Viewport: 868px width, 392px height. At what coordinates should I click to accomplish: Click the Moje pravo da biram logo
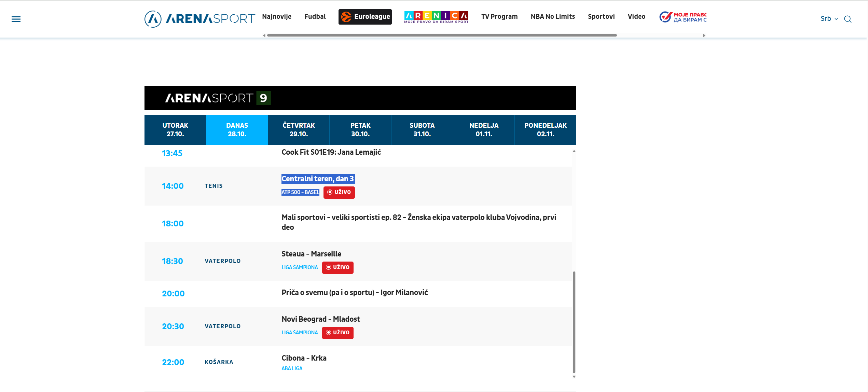pyautogui.click(x=683, y=17)
